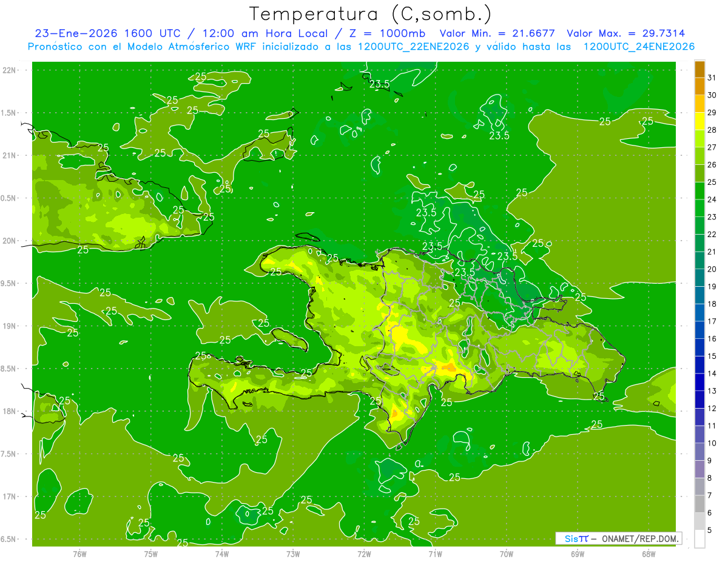Pick the yellow legend swatch between 28 and 29
Image resolution: width=728 pixels, height=562 pixels.
pos(699,121)
